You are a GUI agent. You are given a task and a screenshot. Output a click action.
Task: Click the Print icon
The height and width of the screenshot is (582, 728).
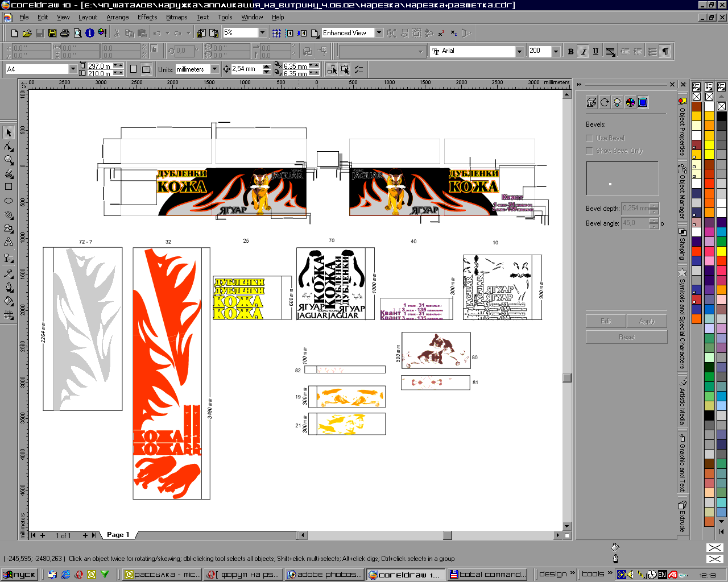[65, 33]
